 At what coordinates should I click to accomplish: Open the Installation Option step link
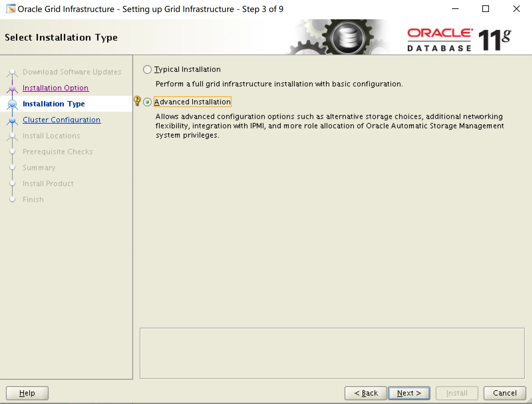pos(55,88)
